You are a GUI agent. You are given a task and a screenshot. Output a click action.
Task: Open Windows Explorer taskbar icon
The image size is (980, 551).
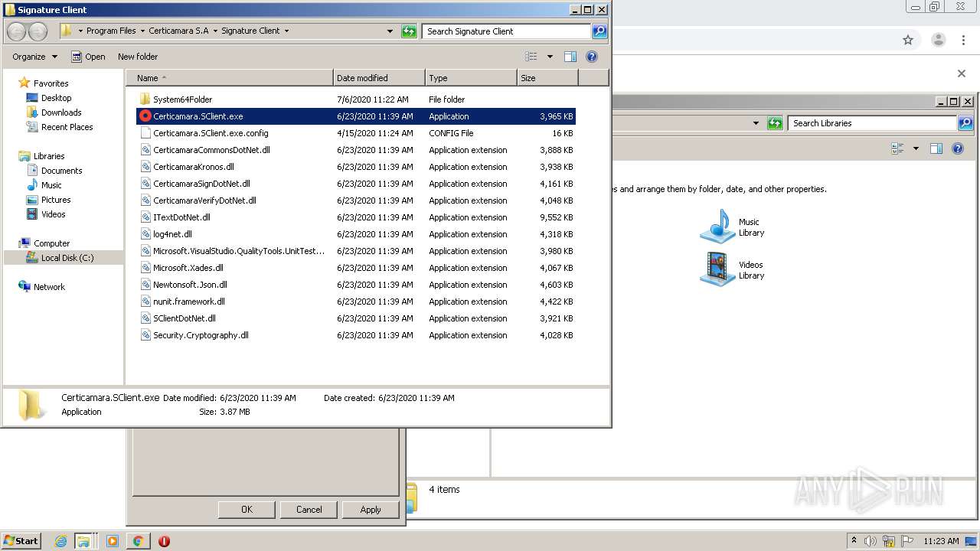tap(83, 541)
